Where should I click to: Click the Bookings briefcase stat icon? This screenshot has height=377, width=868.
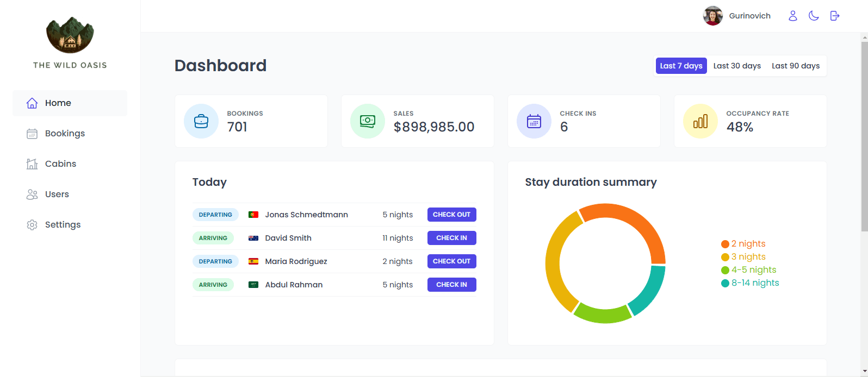click(201, 121)
